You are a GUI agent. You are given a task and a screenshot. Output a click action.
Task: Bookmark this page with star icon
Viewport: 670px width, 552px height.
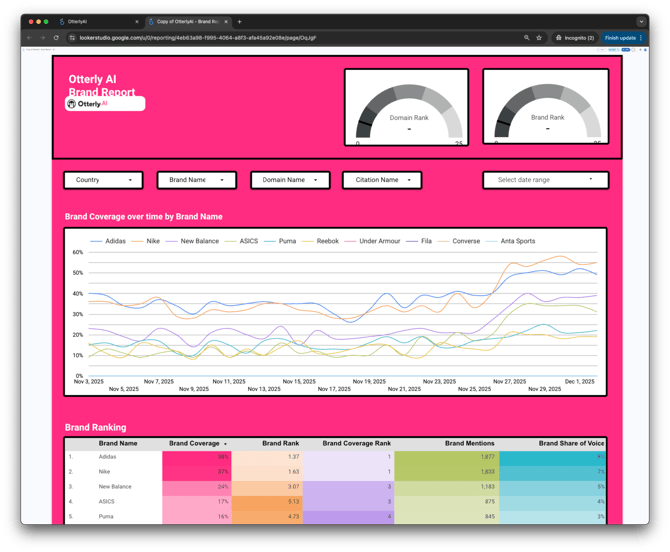tap(539, 38)
